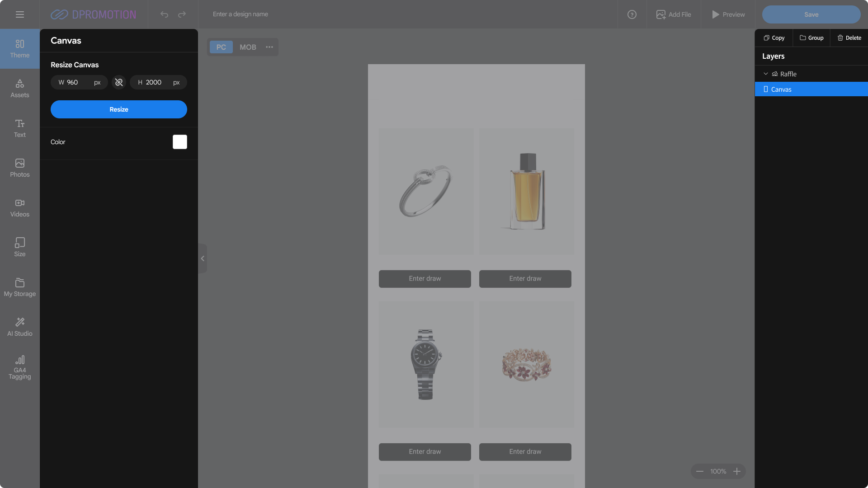Switch to the PC view
This screenshot has width=868, height=488.
pos(221,47)
